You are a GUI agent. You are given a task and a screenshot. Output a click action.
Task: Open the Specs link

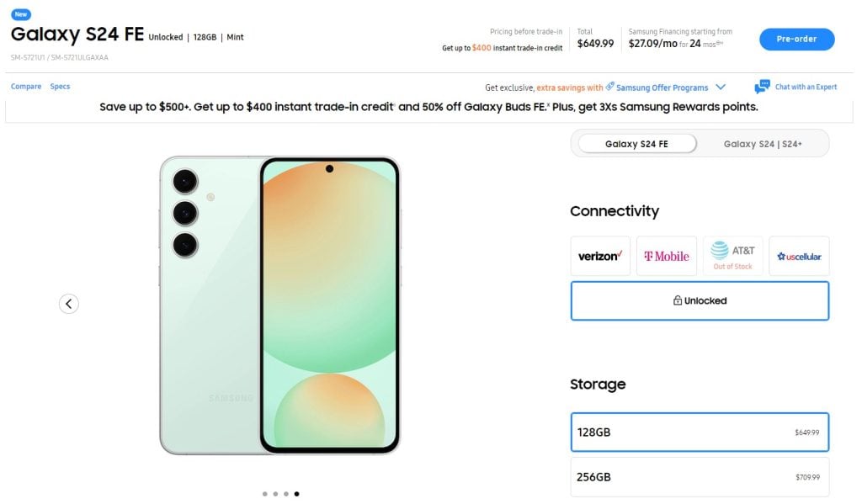point(60,87)
